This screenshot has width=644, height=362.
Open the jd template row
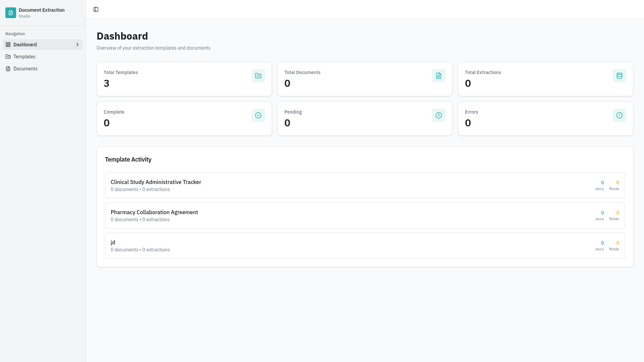365,246
